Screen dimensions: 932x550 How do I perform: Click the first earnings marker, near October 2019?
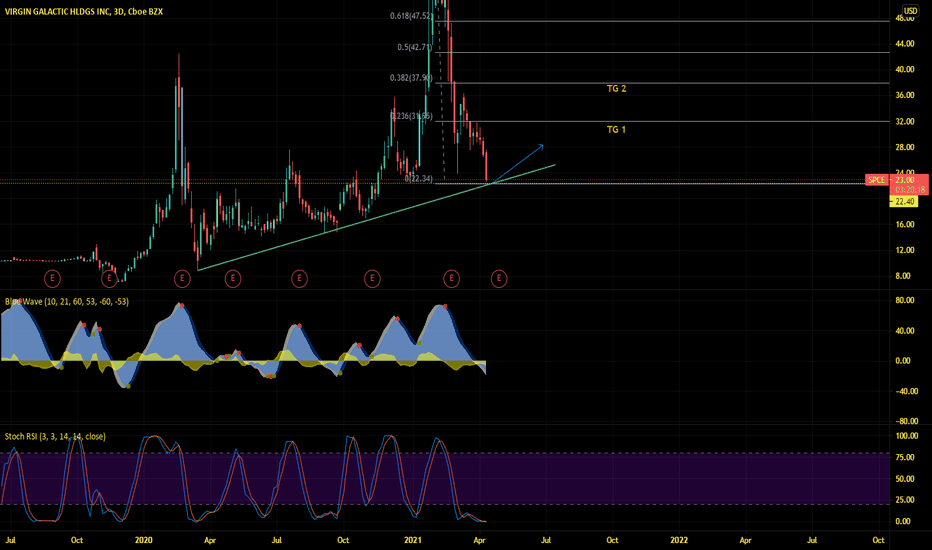point(52,278)
